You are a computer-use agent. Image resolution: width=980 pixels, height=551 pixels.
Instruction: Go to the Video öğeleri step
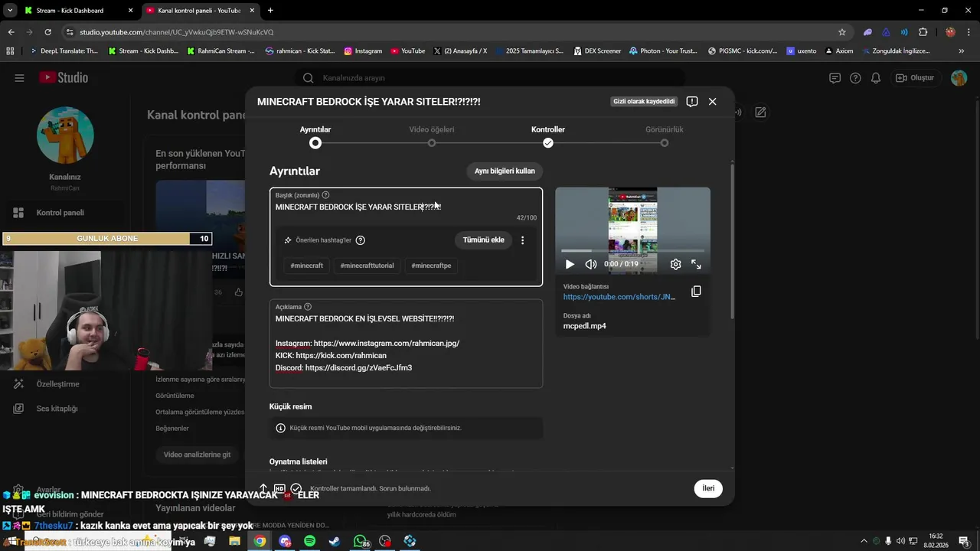(432, 135)
